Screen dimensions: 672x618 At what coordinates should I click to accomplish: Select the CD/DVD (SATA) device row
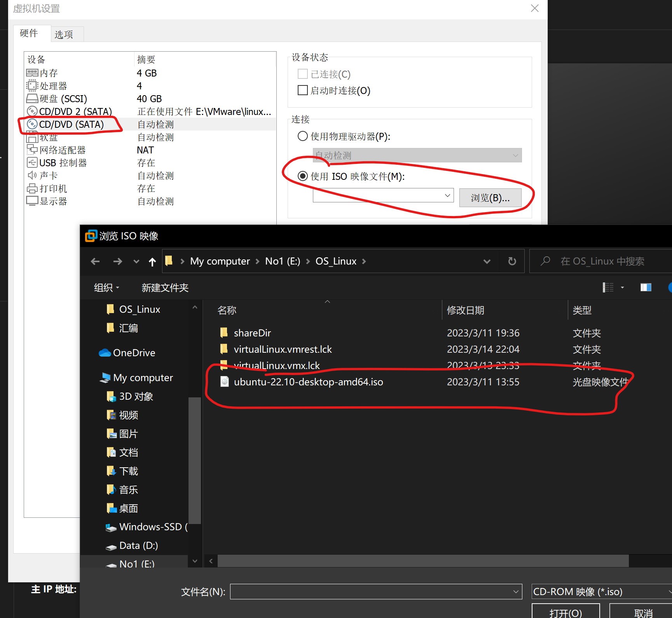coord(150,124)
